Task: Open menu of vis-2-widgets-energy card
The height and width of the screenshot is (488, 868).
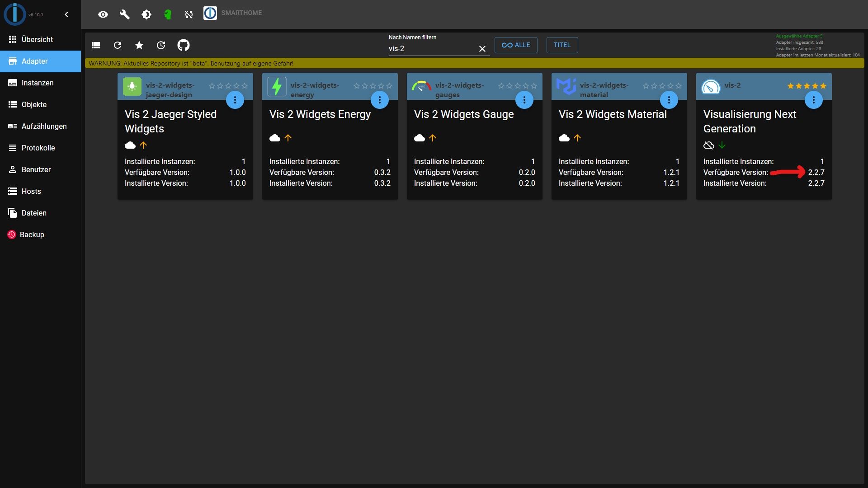Action: click(x=380, y=100)
